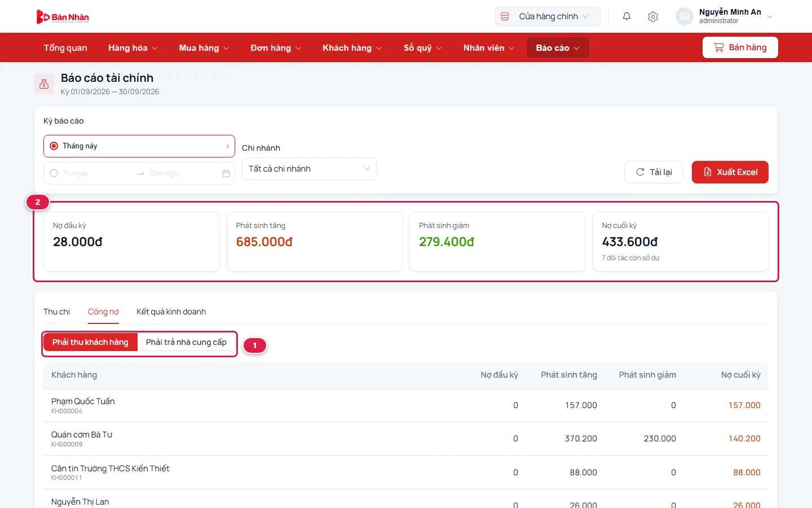
Task: Click the Phát sinh tăng column header
Action: coord(569,375)
